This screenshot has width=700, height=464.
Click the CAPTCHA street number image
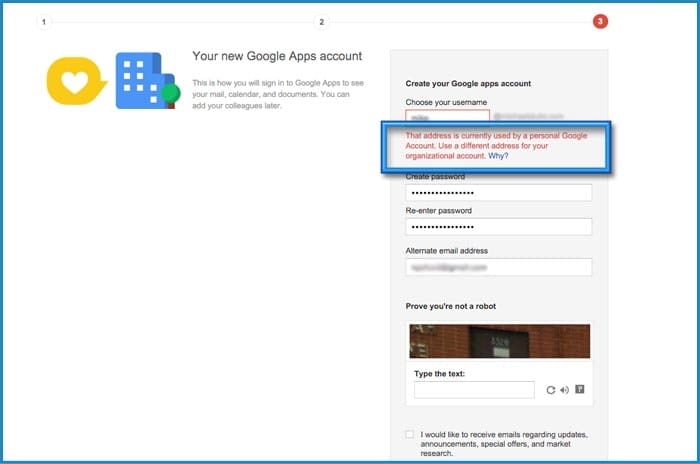500,341
